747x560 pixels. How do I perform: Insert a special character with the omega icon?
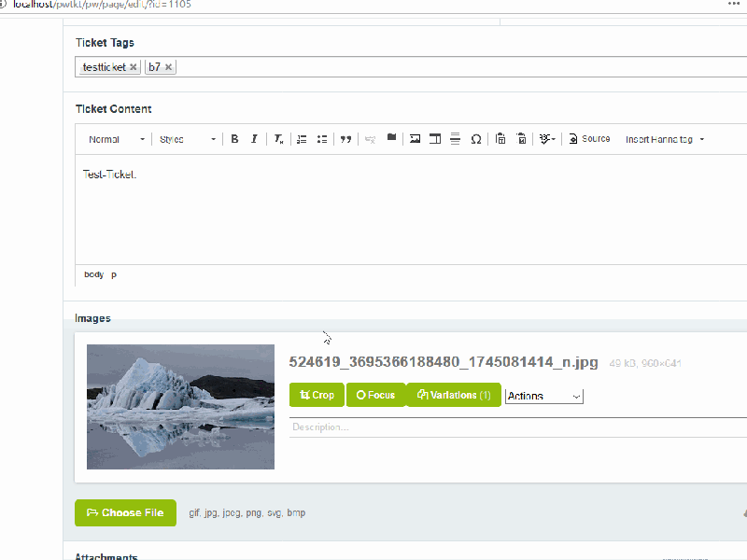tap(476, 138)
